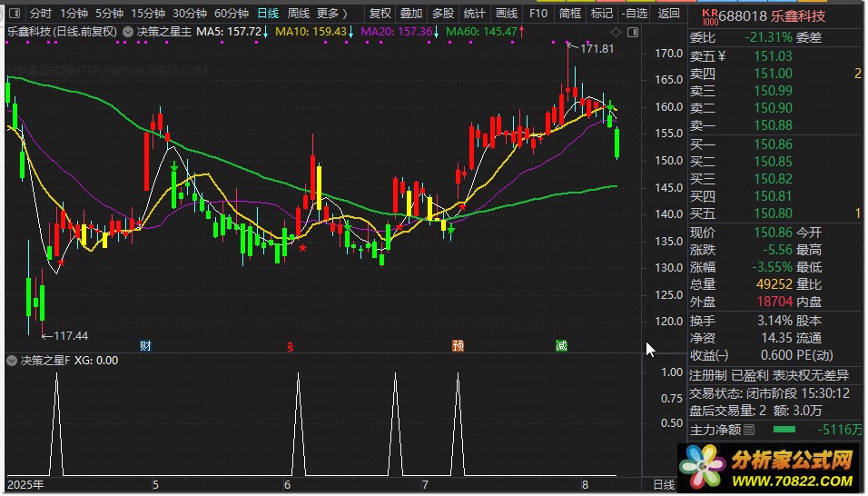Screen dimensions: 868x496
Task: Toggle the left sidebar panel icon
Action: coord(15,13)
